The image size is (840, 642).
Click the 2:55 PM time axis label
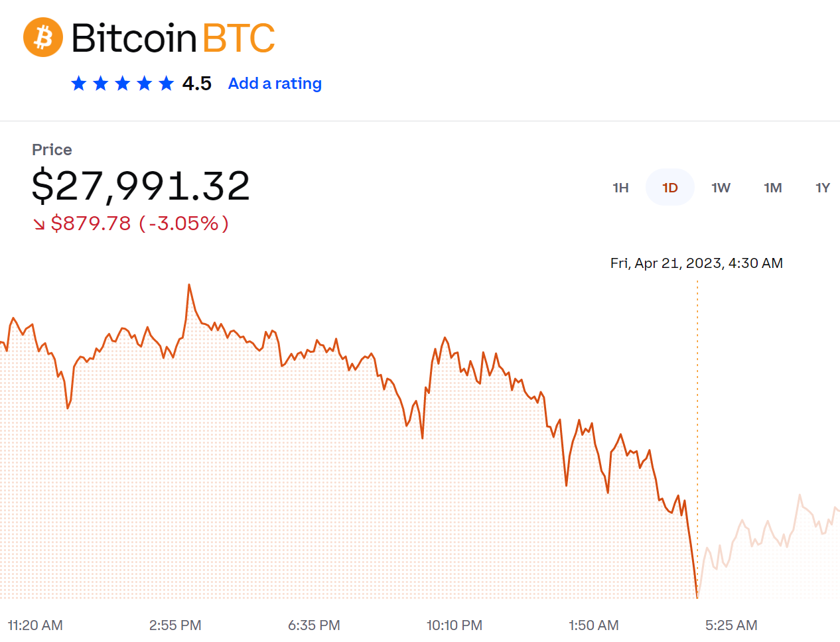pos(175,625)
